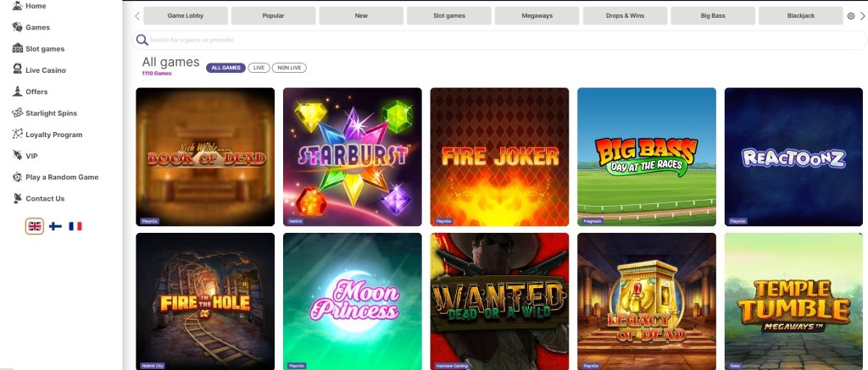868x370 pixels.
Task: Select the ALL GAMES filter pill
Action: click(225, 68)
